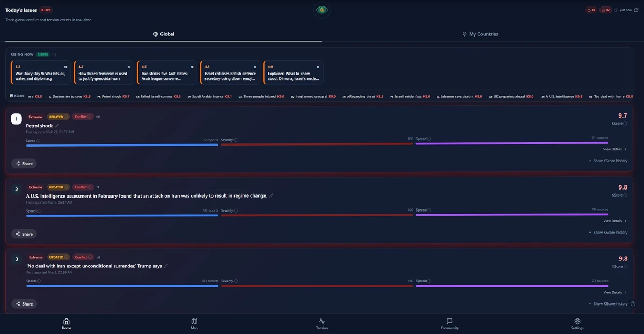Click the alert badge showing 10
644x334 pixels.
pyautogui.click(x=591, y=10)
